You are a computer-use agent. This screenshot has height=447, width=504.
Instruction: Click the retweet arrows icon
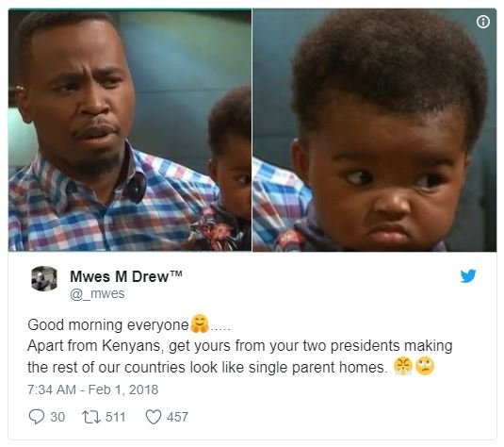(92, 417)
